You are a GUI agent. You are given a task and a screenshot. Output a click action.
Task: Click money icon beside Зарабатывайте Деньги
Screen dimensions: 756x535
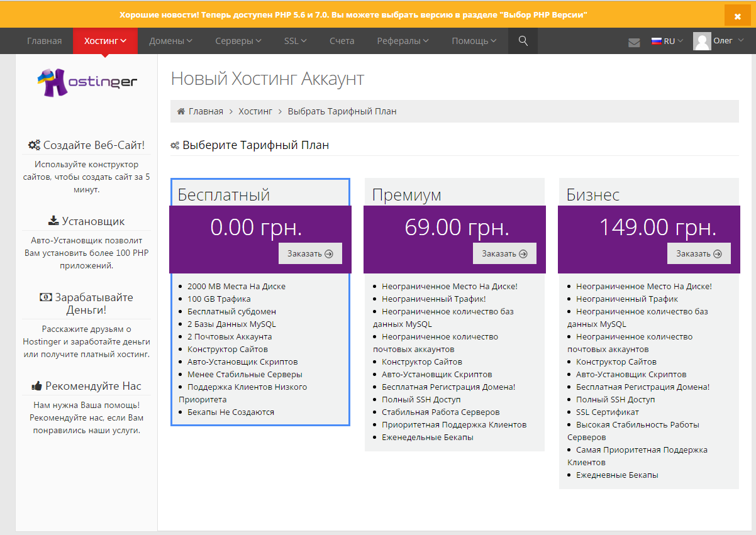(46, 297)
